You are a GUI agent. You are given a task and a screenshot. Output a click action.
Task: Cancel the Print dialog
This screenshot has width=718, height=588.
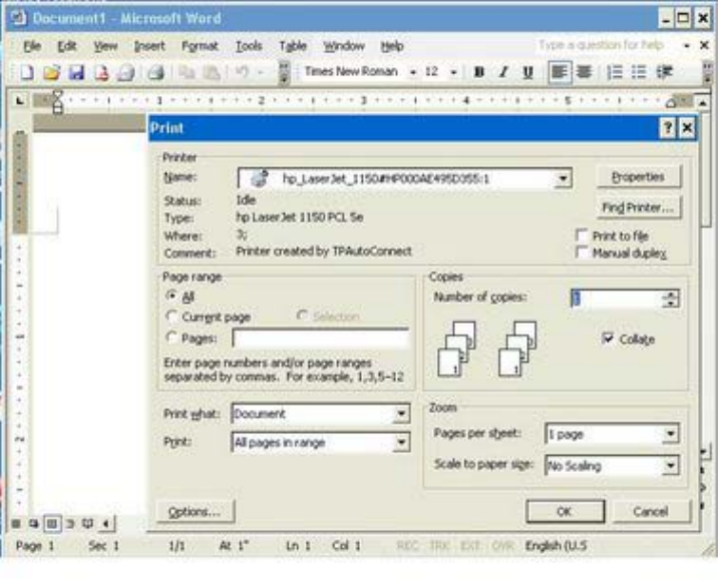[651, 511]
